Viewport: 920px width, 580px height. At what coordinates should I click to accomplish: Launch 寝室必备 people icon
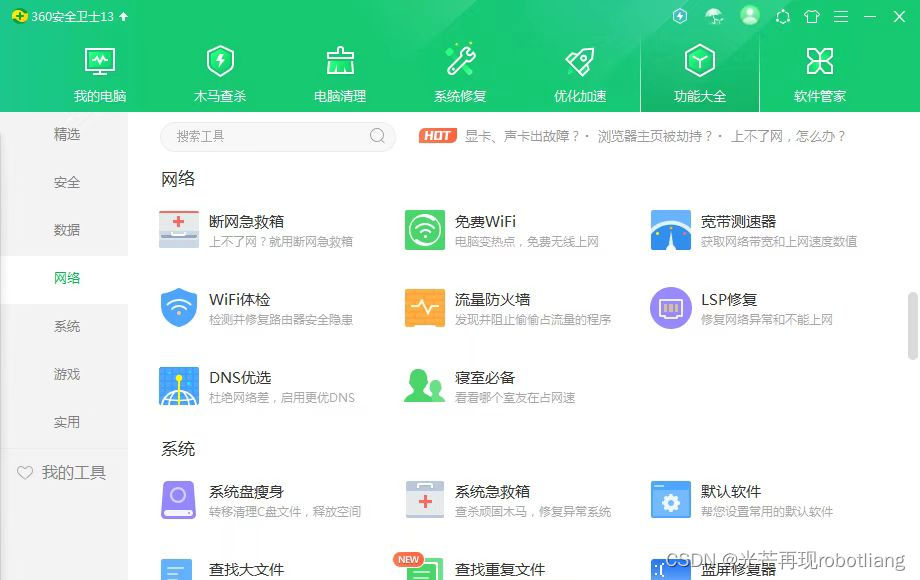(425, 386)
